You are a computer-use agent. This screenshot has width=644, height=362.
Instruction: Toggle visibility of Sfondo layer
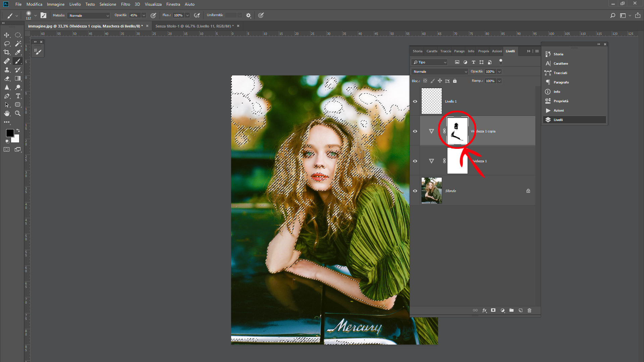click(x=415, y=191)
